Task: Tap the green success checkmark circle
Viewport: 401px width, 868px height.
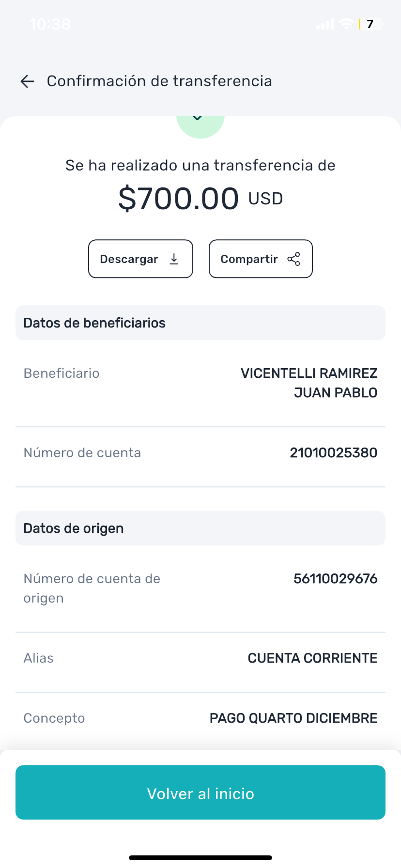Action: pos(200,126)
